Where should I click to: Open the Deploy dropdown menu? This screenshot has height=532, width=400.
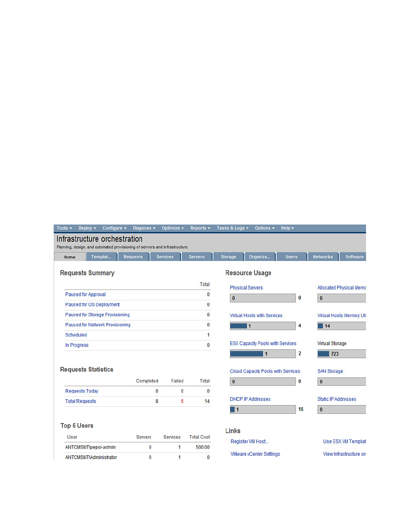(87, 228)
